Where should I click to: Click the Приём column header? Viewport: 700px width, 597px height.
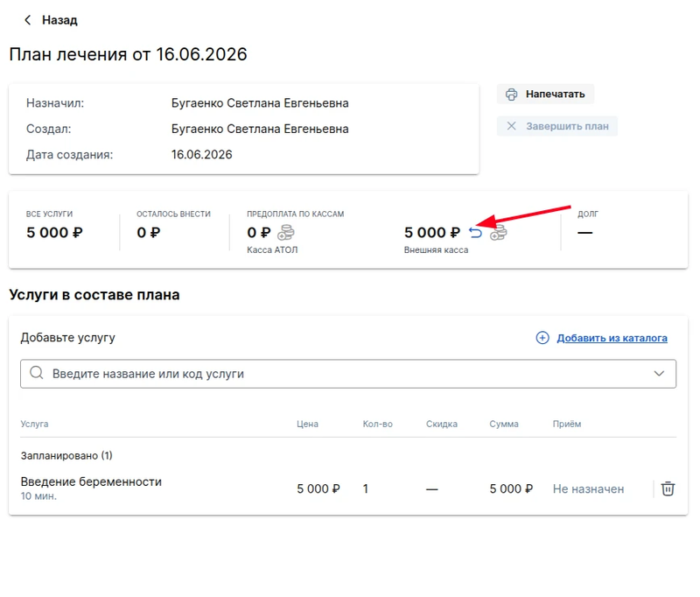(567, 424)
